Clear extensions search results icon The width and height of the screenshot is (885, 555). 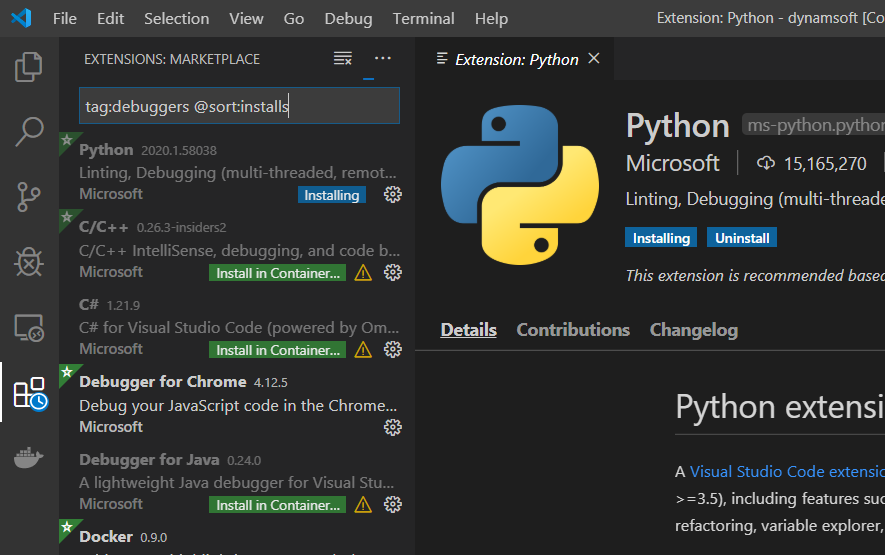click(x=343, y=59)
